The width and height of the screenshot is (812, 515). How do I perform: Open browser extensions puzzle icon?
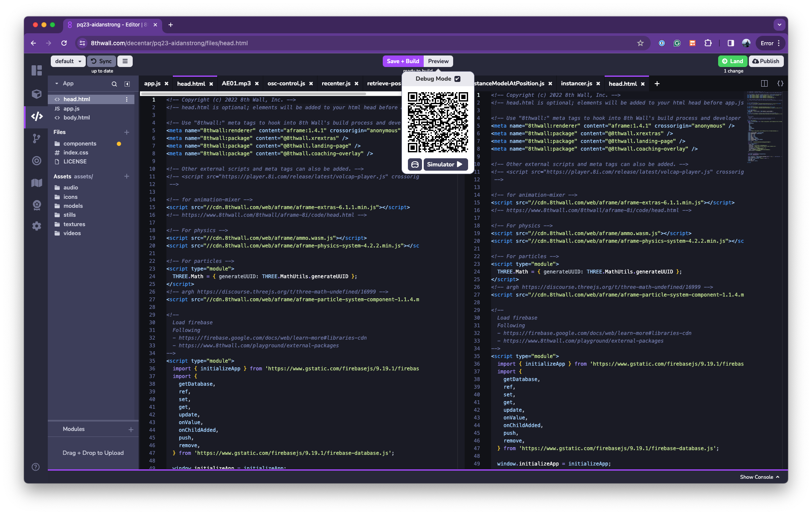(x=708, y=43)
